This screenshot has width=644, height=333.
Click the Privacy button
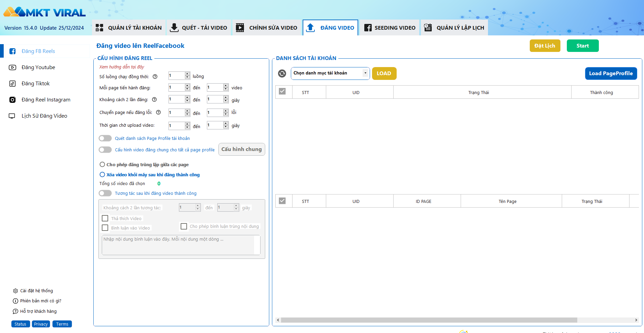coord(41,324)
